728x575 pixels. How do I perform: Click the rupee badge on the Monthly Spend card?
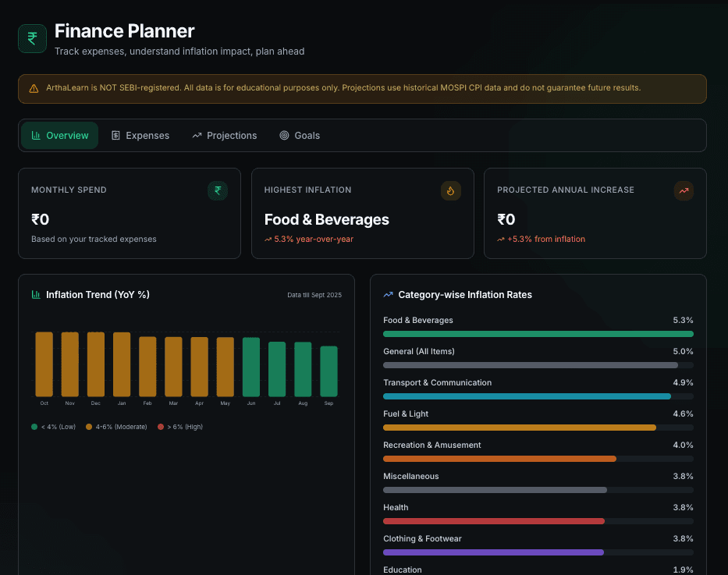coord(217,190)
